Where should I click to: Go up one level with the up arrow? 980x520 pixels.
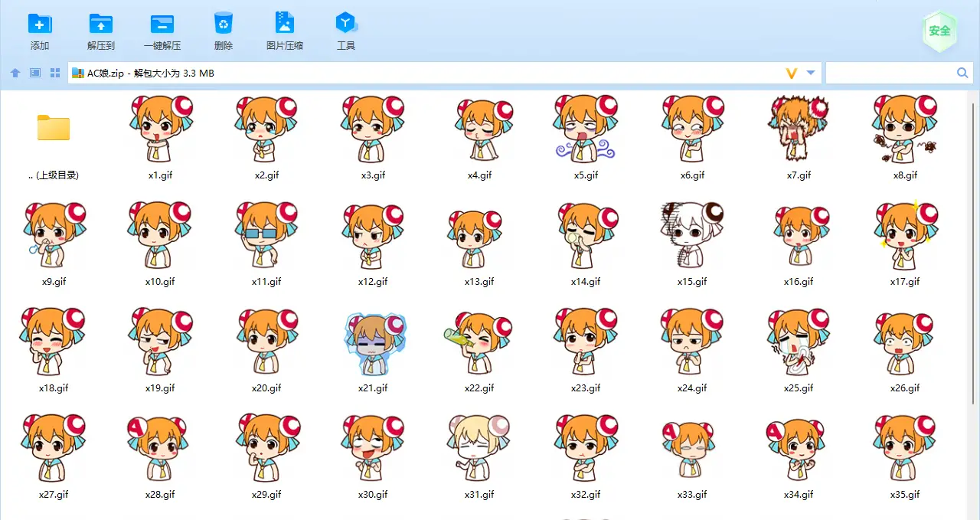15,73
